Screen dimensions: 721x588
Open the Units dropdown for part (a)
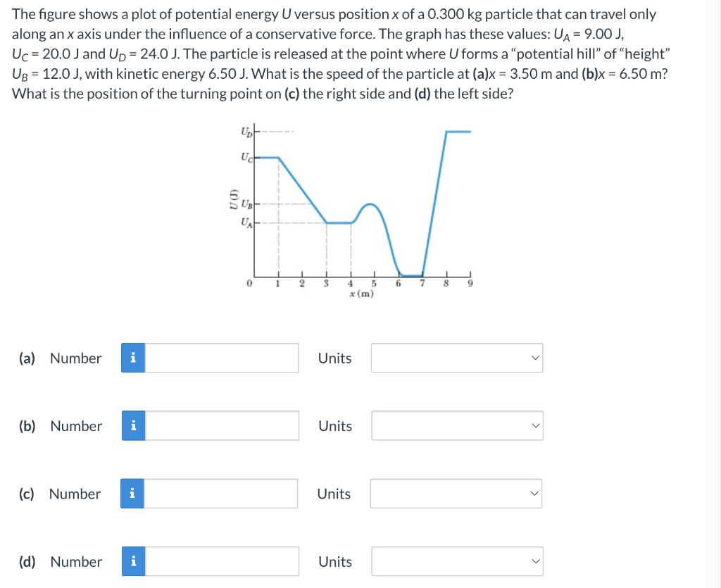(456, 358)
